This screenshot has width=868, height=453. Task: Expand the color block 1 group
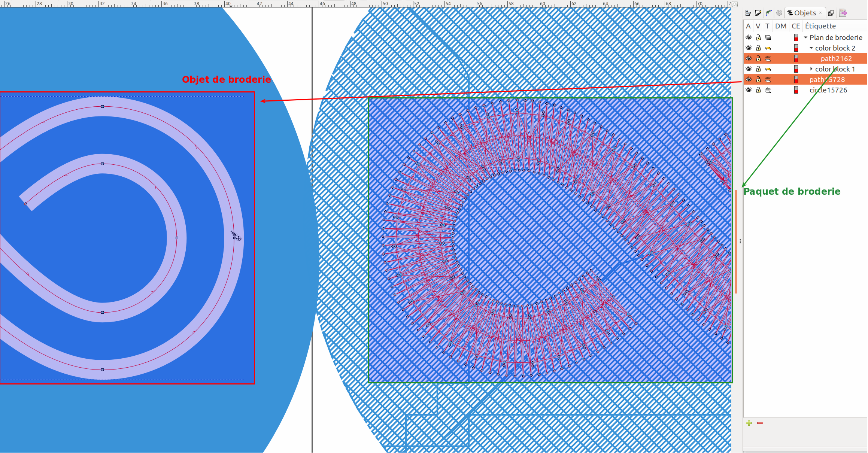pos(811,69)
